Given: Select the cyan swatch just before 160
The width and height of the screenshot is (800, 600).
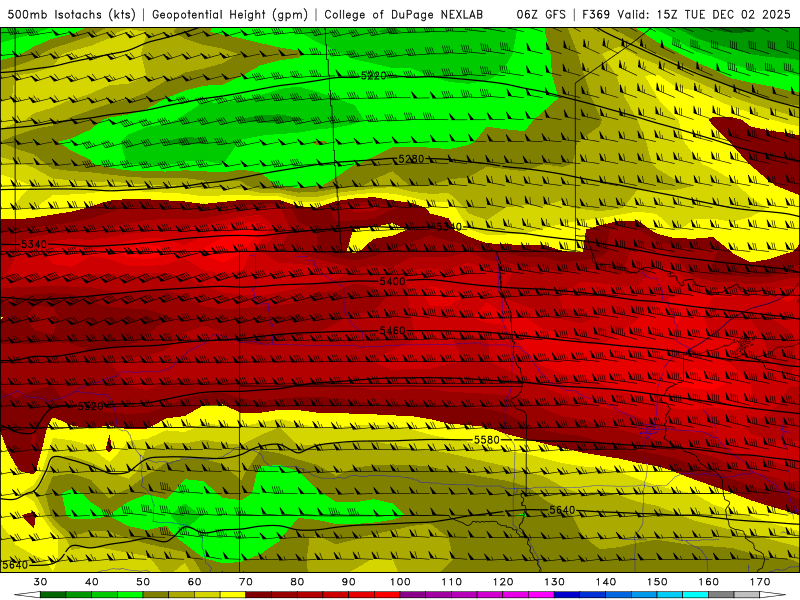Looking at the screenshot, I should [x=695, y=595].
